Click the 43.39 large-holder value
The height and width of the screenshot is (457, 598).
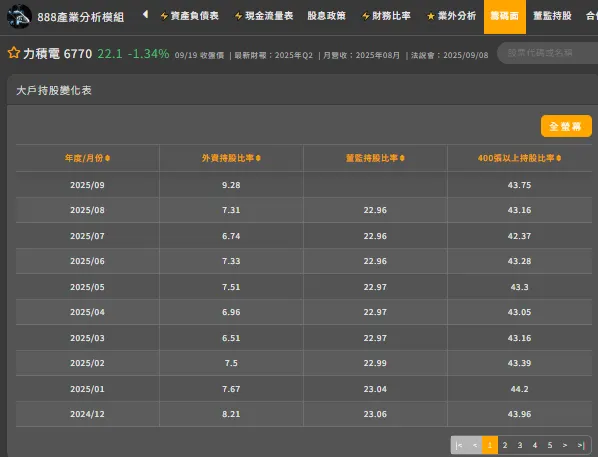tap(519, 363)
